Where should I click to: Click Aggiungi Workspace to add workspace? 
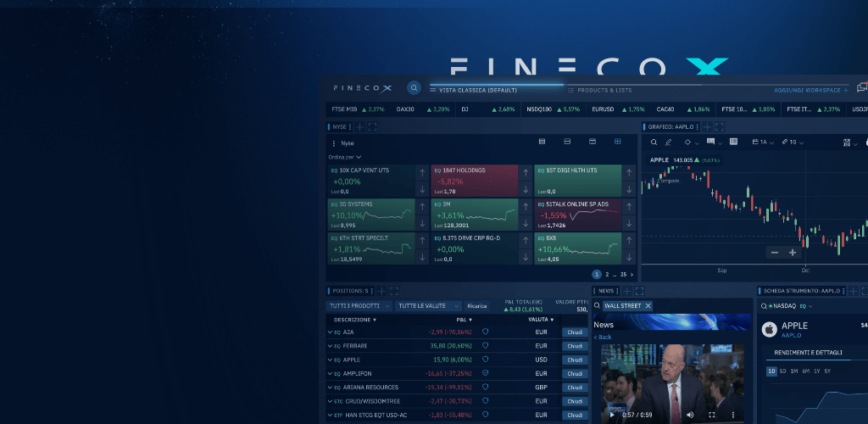pos(811,90)
